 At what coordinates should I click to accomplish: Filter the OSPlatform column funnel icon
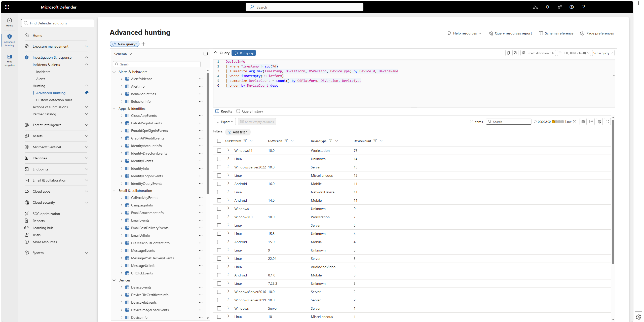[245, 140]
